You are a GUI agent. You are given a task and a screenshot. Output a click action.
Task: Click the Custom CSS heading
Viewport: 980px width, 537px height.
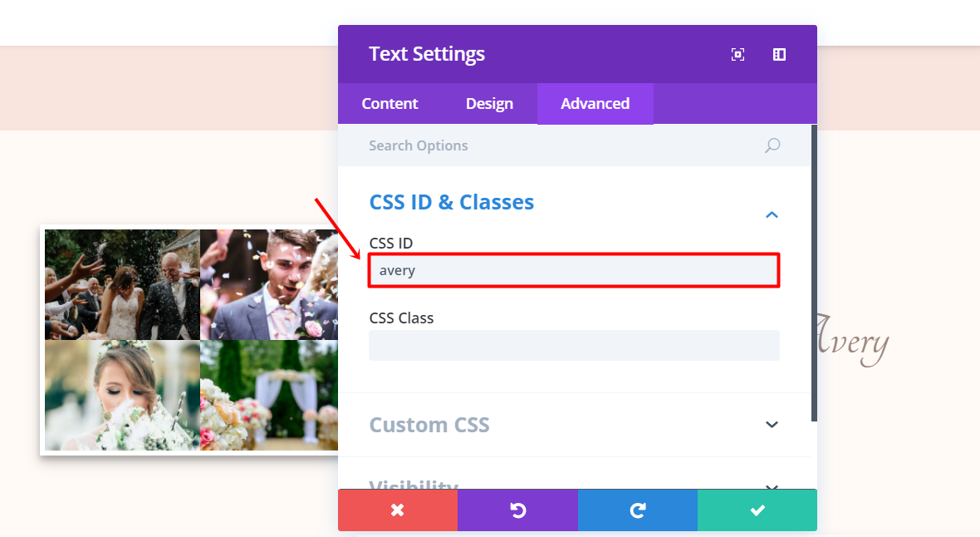coord(429,425)
